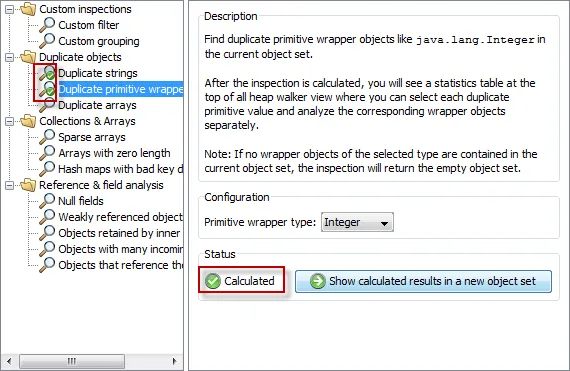Show calculated results in a new object set
The image size is (570, 371).
423,281
